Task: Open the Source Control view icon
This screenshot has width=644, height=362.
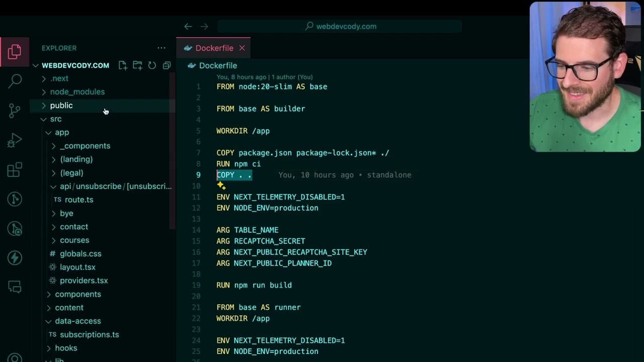Action: pos(15,111)
